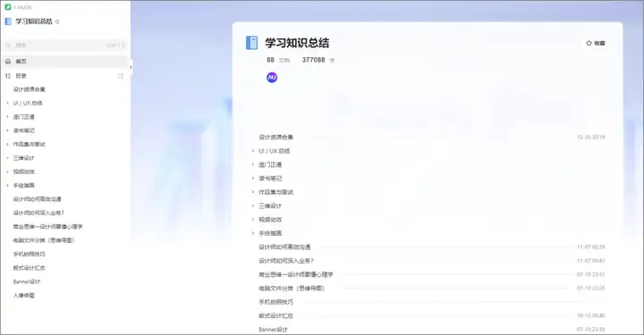Screen dimensions: 644x335
Task: Click the home icon beside 首页
Action: (x=8, y=62)
